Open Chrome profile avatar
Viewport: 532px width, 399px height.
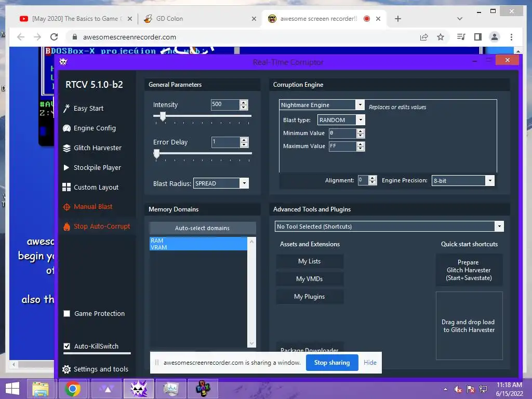[x=495, y=37]
